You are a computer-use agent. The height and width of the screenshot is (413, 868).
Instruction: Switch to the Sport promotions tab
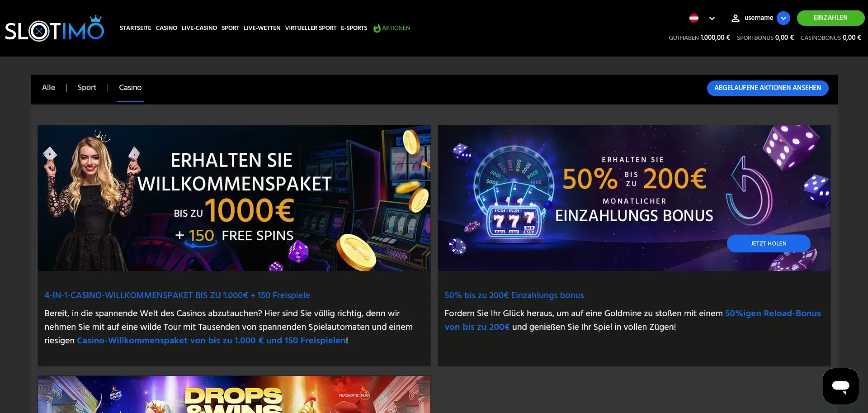(x=87, y=88)
